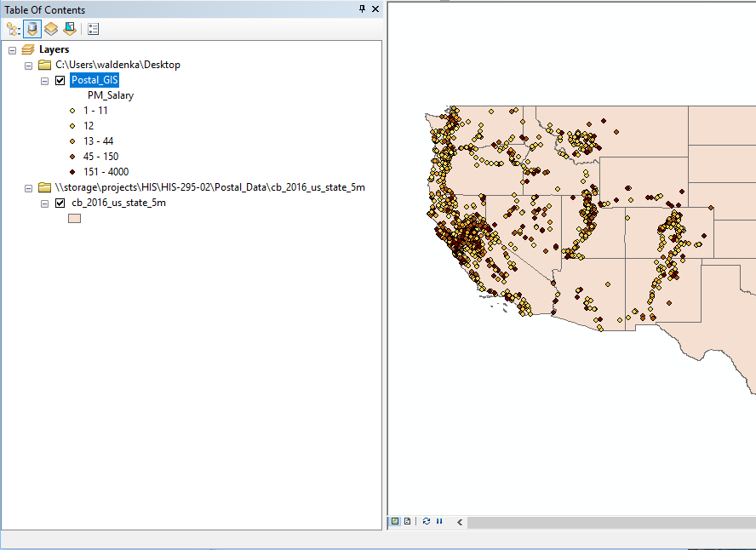Collapse the Desktop folder node
This screenshot has height=550, width=756.
[28, 65]
